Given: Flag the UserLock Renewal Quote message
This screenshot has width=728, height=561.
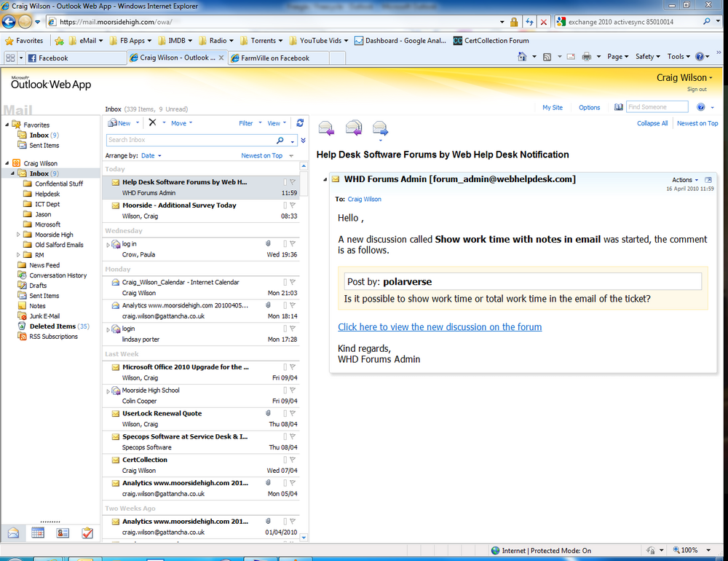Looking at the screenshot, I should tap(293, 413).
